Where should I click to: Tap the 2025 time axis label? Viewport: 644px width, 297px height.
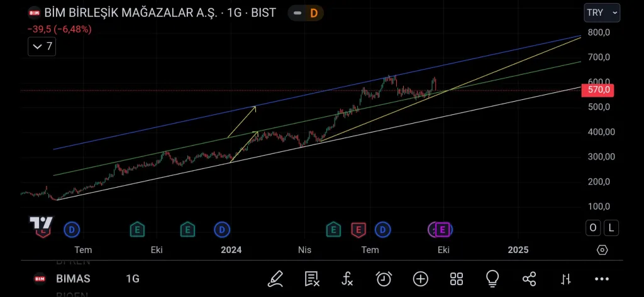point(518,250)
